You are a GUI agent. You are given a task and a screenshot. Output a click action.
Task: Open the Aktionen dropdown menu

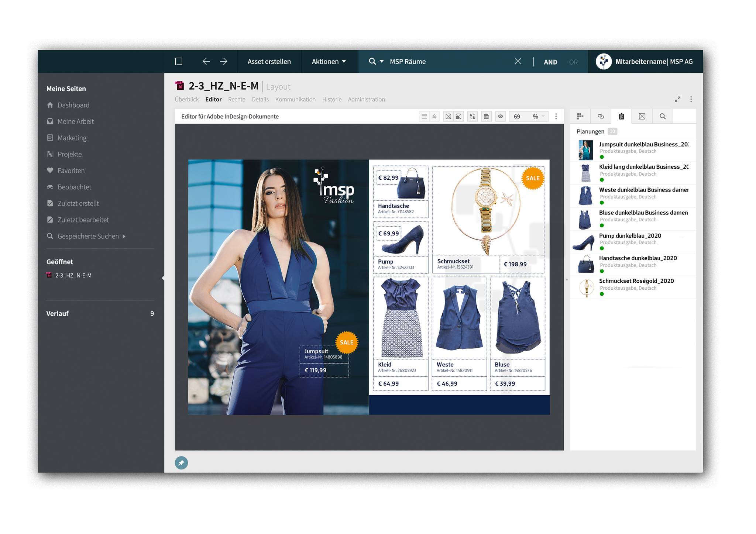click(329, 62)
